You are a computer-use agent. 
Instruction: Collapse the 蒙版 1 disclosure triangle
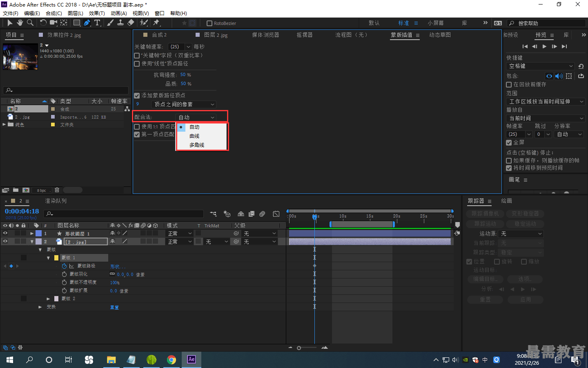(x=48, y=258)
